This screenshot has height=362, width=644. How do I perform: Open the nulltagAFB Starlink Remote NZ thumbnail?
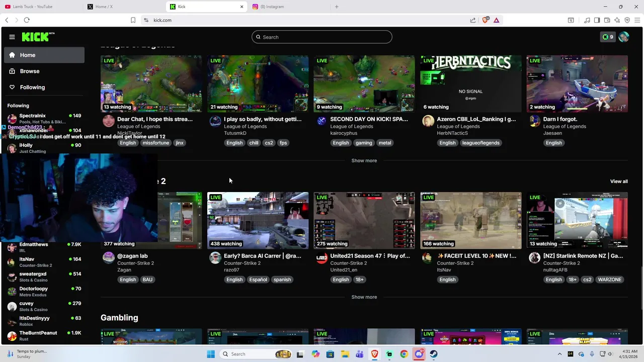[577, 220]
